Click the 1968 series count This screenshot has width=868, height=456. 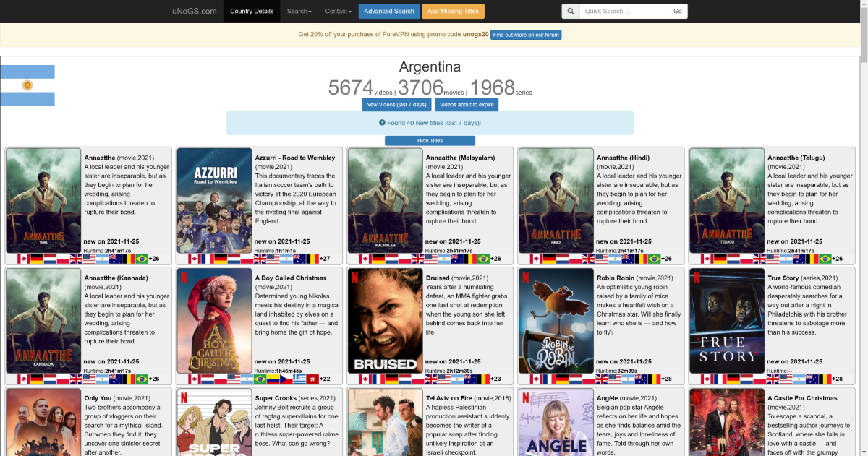tap(493, 87)
